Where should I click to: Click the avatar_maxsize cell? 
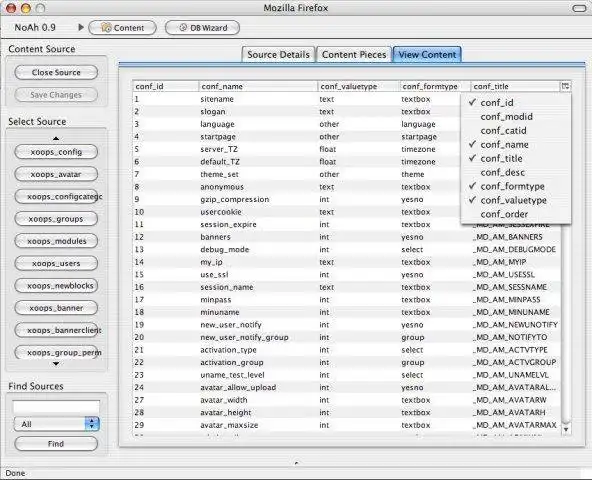[x=229, y=425]
